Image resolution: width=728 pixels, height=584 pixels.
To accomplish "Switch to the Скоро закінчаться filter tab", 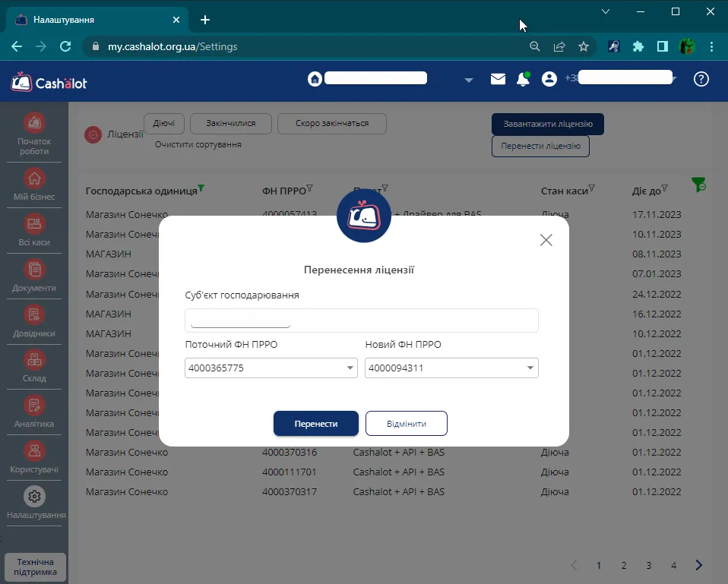I will coord(332,123).
